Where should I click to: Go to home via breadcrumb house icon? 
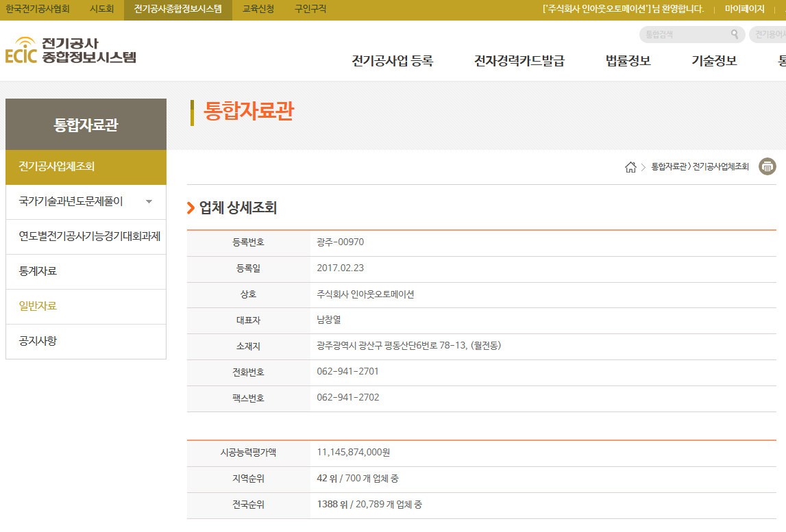(x=630, y=167)
